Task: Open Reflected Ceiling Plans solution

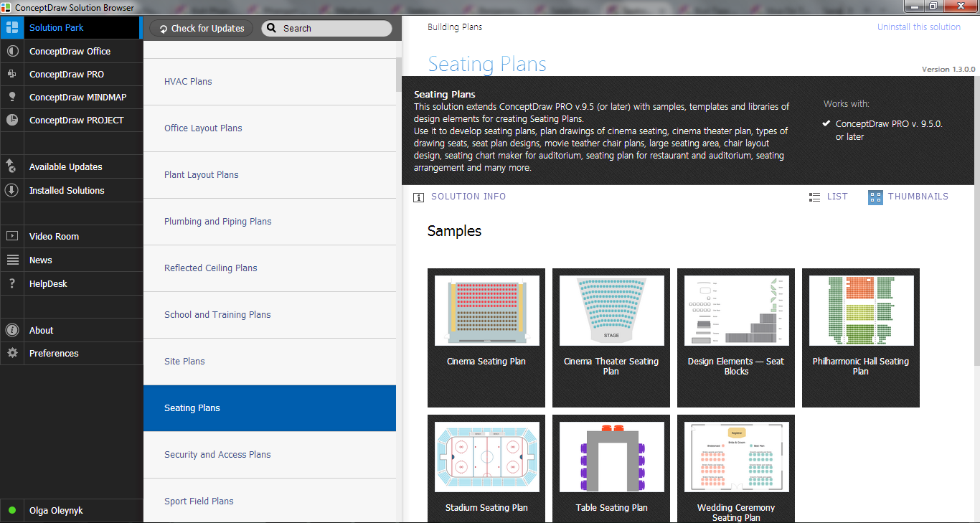Action: (x=270, y=268)
